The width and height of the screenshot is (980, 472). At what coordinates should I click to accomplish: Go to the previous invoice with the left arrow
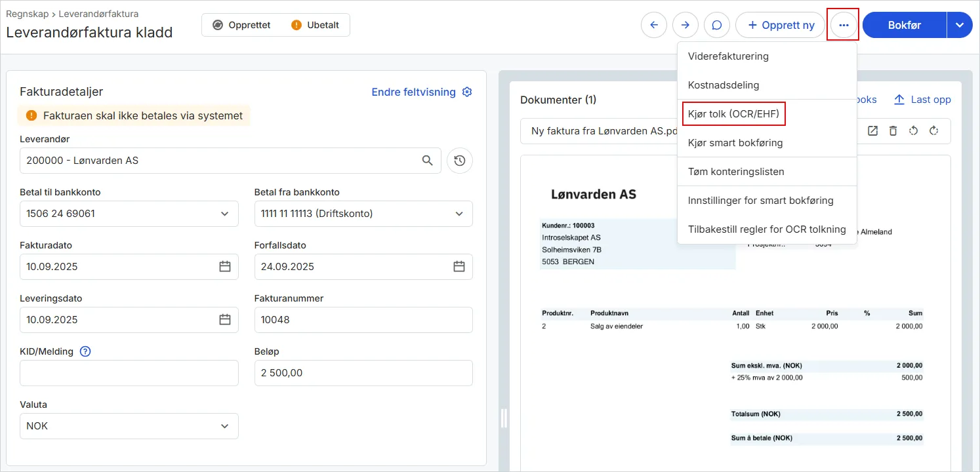click(x=654, y=25)
